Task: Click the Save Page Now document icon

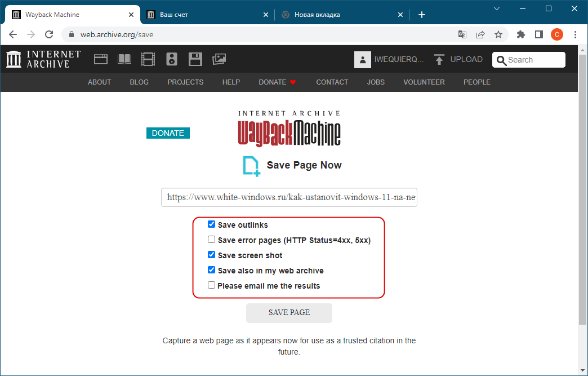Action: click(251, 166)
